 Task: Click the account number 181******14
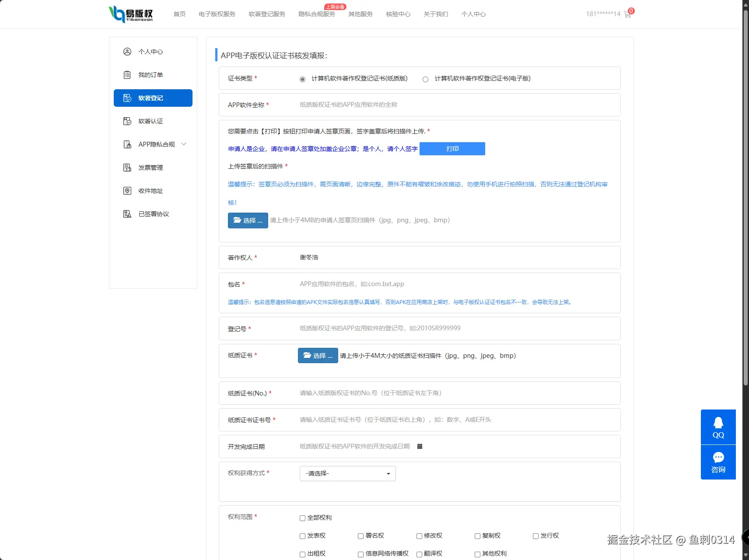(x=603, y=14)
